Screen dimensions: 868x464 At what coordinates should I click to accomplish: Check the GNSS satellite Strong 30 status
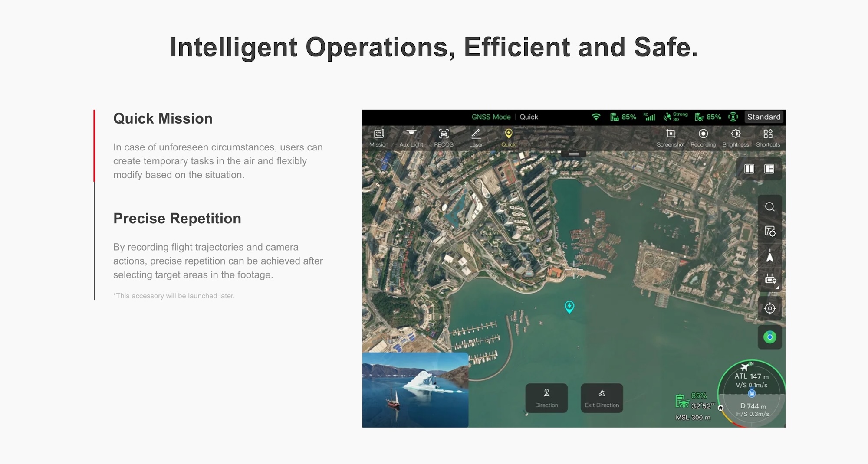pyautogui.click(x=675, y=117)
